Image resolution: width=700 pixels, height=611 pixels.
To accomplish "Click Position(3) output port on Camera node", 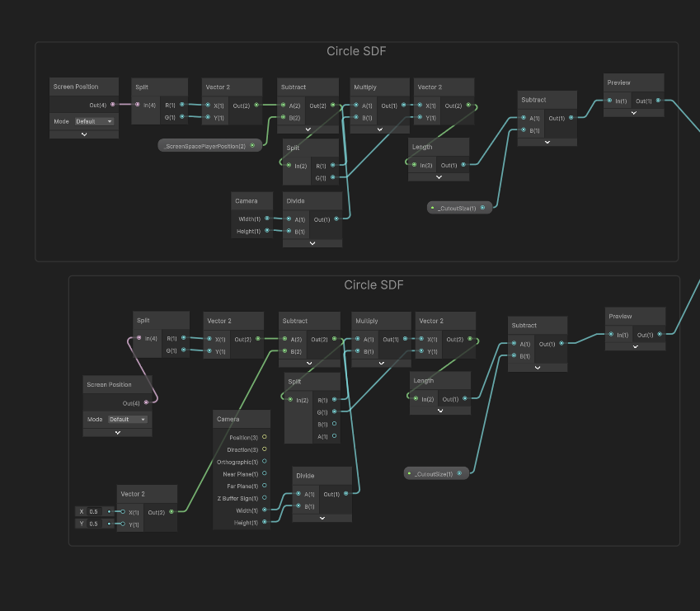I will coord(264,437).
